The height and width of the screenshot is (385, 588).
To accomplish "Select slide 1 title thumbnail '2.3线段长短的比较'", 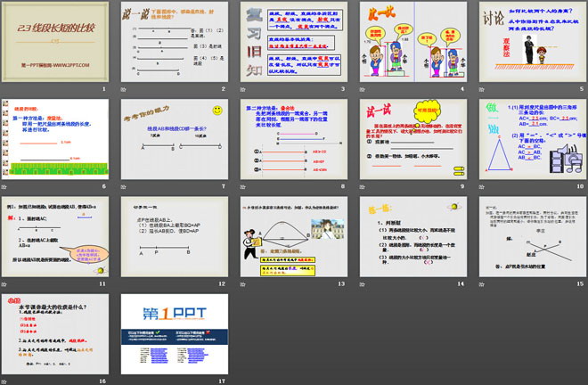I will click(55, 42).
